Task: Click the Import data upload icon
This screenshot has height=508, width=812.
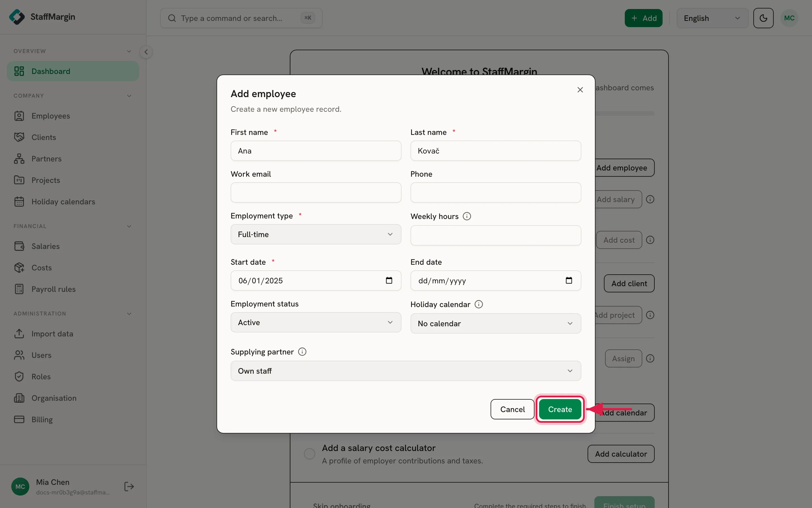Action: coord(19,334)
